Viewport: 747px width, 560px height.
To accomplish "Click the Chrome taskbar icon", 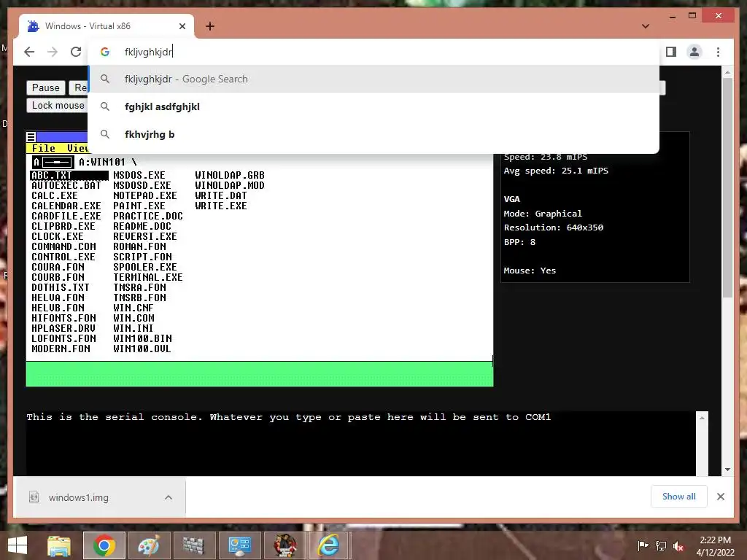I will pos(104,545).
